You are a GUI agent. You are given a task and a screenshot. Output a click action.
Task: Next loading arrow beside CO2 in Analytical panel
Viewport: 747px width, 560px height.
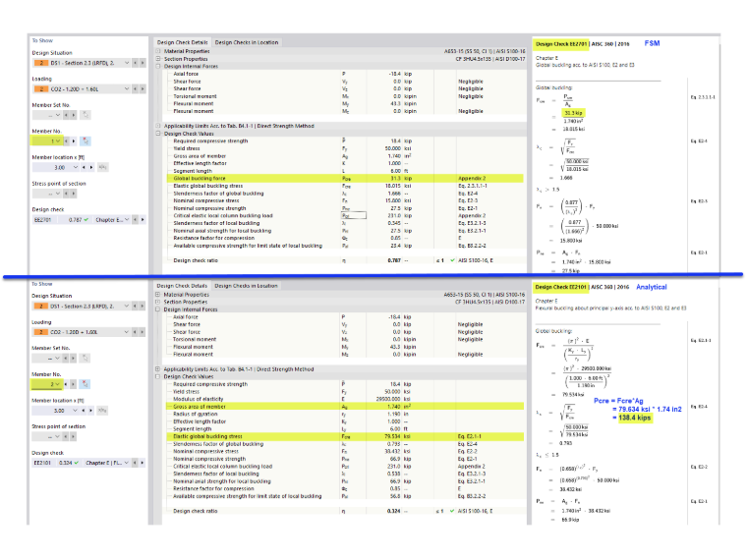142,332
